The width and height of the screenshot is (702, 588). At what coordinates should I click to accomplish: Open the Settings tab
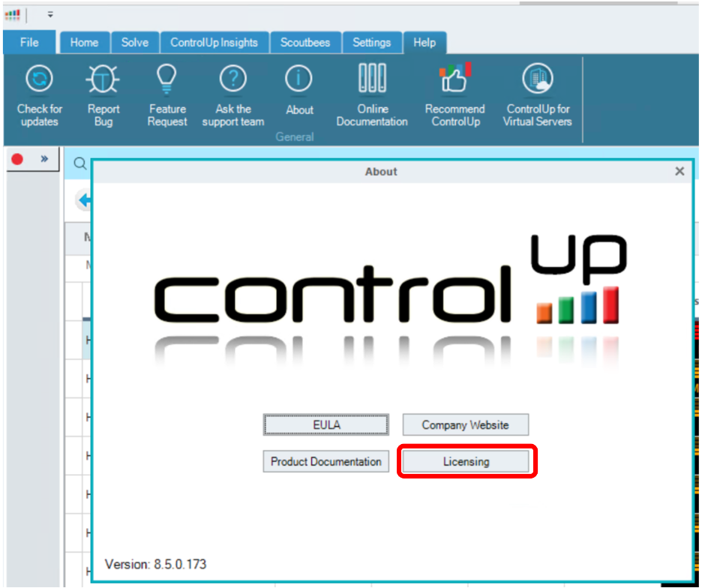pos(371,43)
